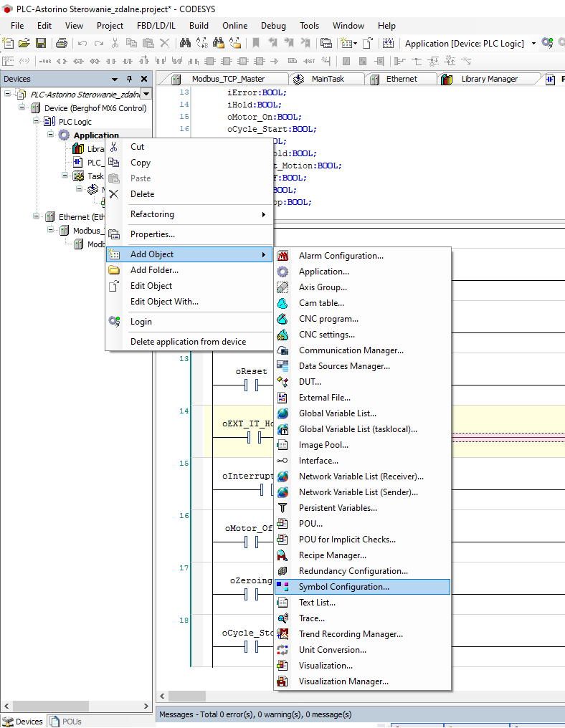This screenshot has height=728, width=565.
Task: Click the Undo arrow icon
Action: [82, 43]
